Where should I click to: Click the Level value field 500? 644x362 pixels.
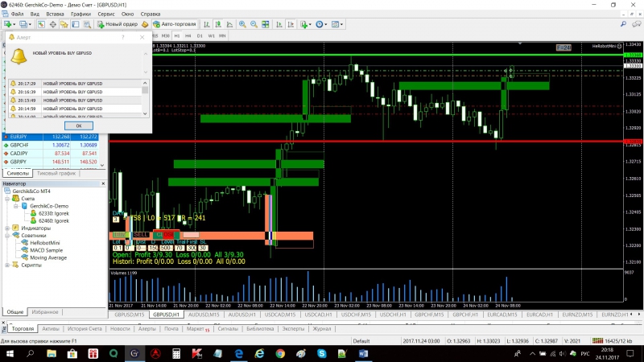point(166,249)
